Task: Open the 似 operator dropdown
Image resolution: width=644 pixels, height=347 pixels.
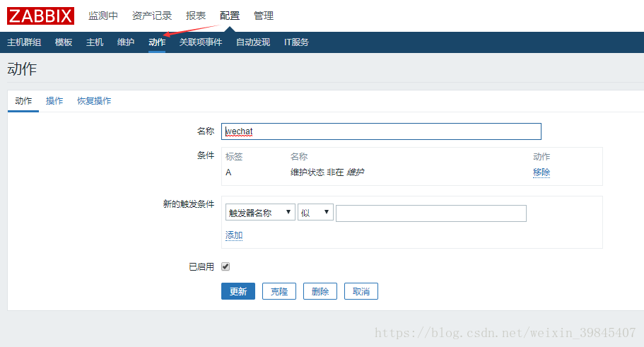Action: tap(315, 213)
